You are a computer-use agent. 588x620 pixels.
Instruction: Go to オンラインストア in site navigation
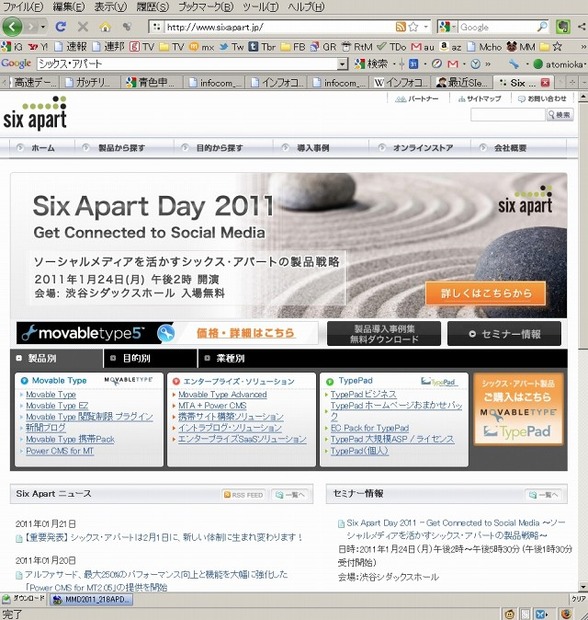(x=423, y=148)
